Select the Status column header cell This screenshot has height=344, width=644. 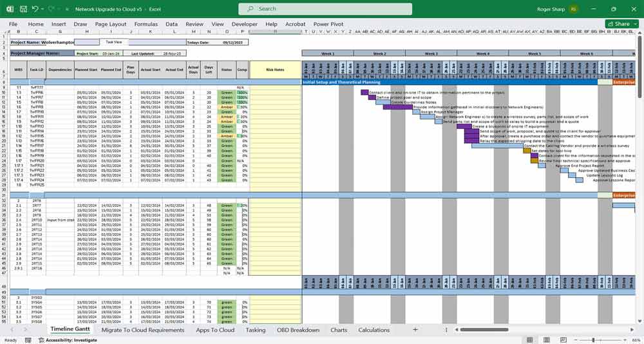226,70
